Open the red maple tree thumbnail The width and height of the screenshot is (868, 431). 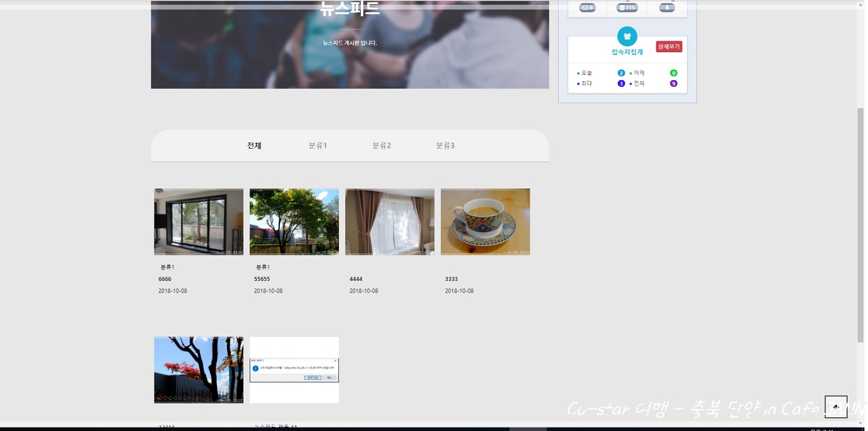[x=199, y=370]
